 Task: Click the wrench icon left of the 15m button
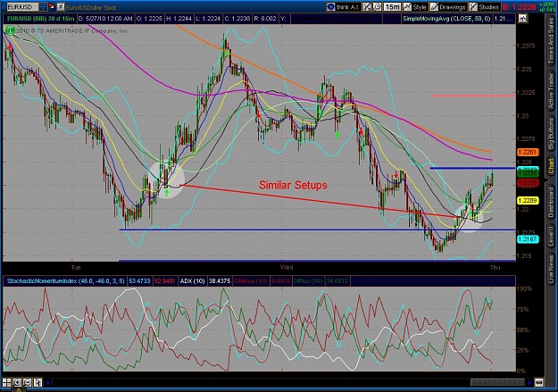(378, 7)
